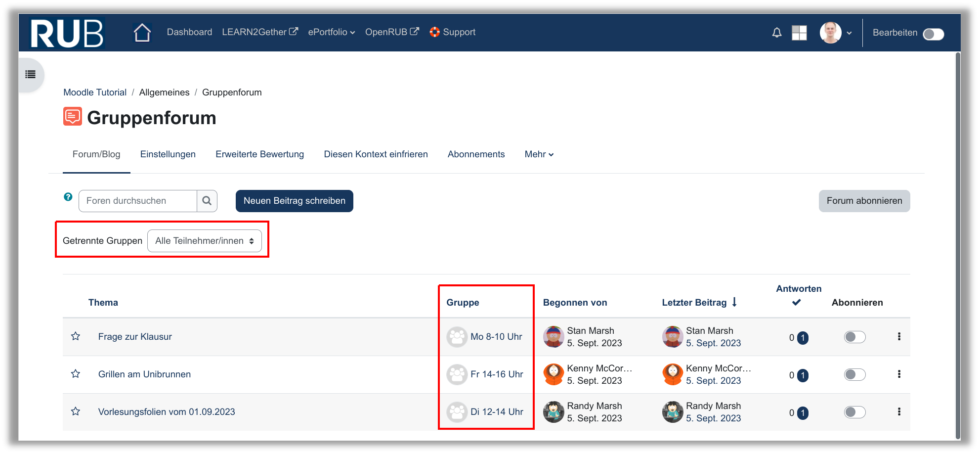980x454 pixels.
Task: Click 'Neuen Beitrag schreiben' button
Action: [x=294, y=201]
